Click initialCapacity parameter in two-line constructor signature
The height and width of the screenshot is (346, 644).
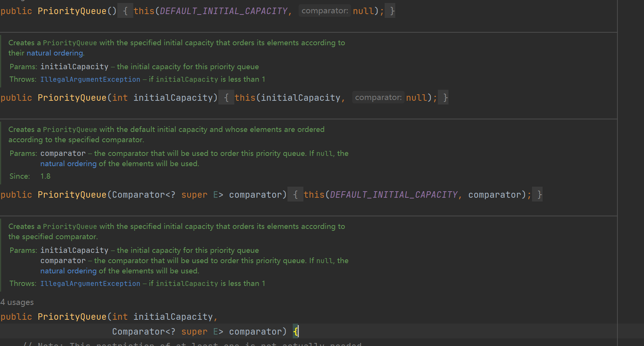tap(173, 317)
